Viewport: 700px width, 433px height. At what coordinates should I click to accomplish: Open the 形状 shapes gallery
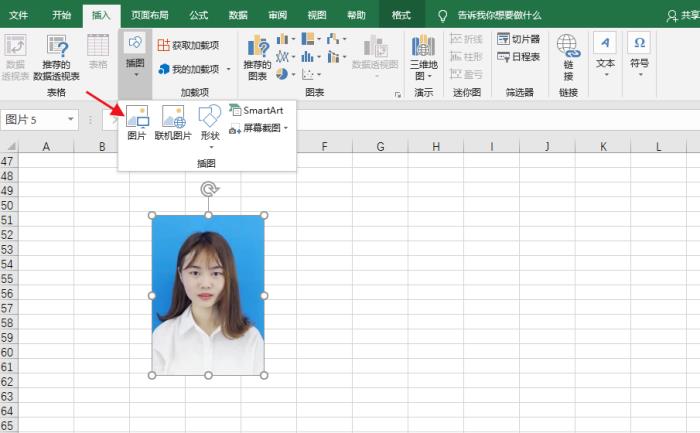point(209,122)
